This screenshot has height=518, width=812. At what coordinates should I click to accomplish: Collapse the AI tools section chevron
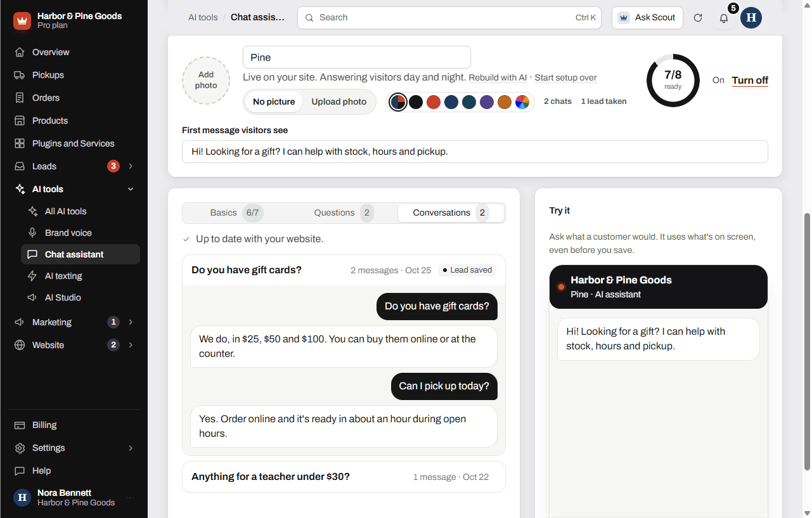click(131, 189)
